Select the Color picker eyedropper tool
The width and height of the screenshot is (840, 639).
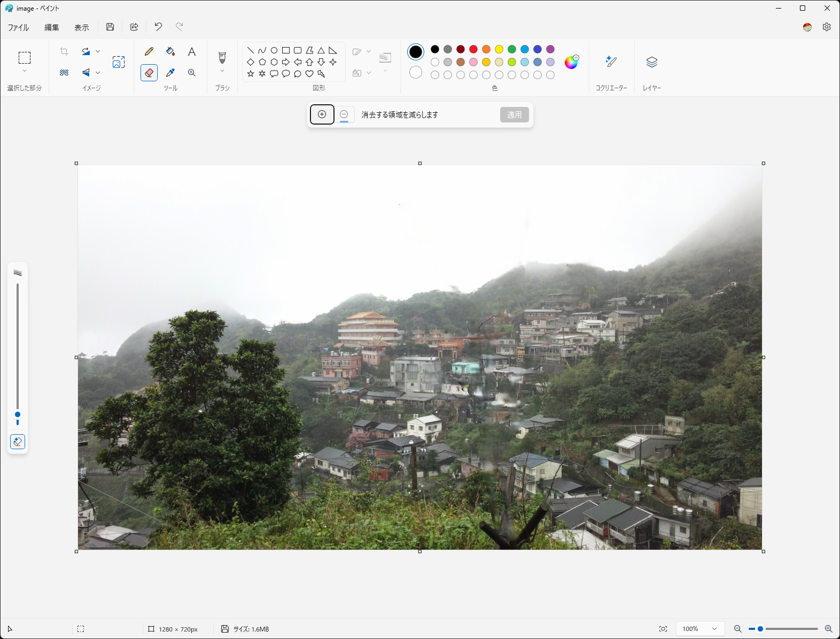coord(170,73)
